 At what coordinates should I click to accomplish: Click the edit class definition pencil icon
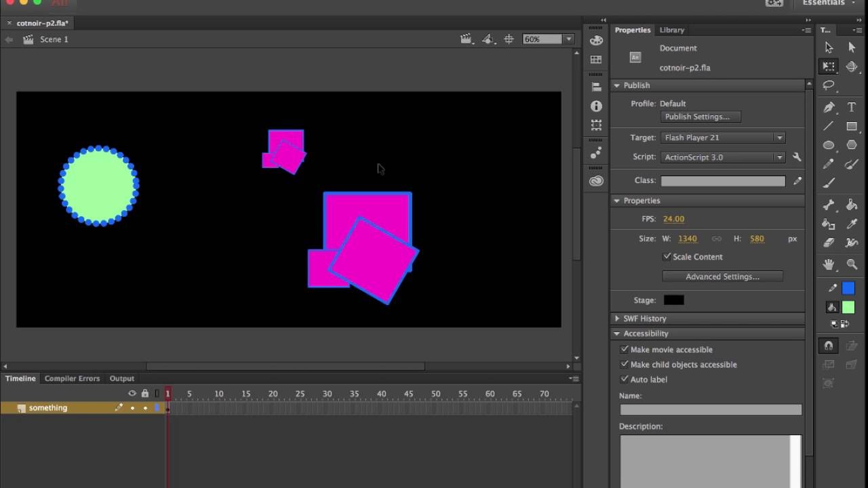[x=797, y=181]
